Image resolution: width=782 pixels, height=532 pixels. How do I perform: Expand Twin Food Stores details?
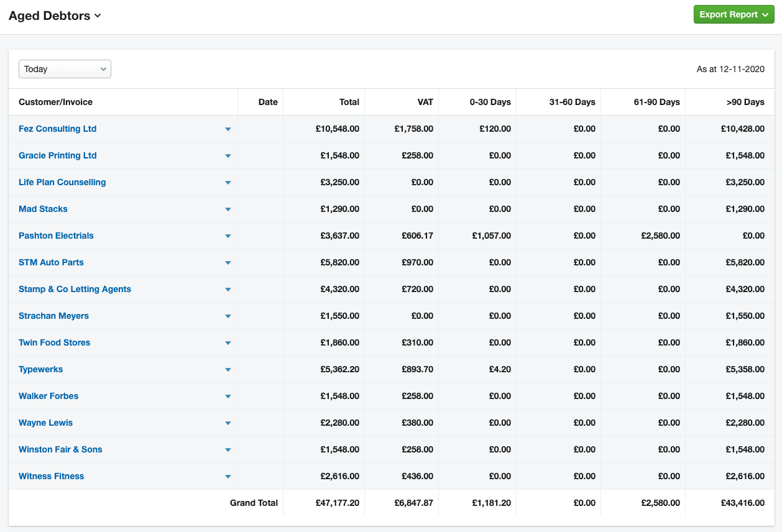[x=228, y=342]
